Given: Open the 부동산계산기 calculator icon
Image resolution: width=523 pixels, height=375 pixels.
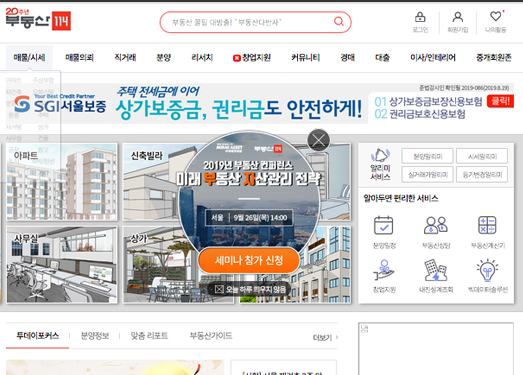Looking at the screenshot, I should 487,225.
